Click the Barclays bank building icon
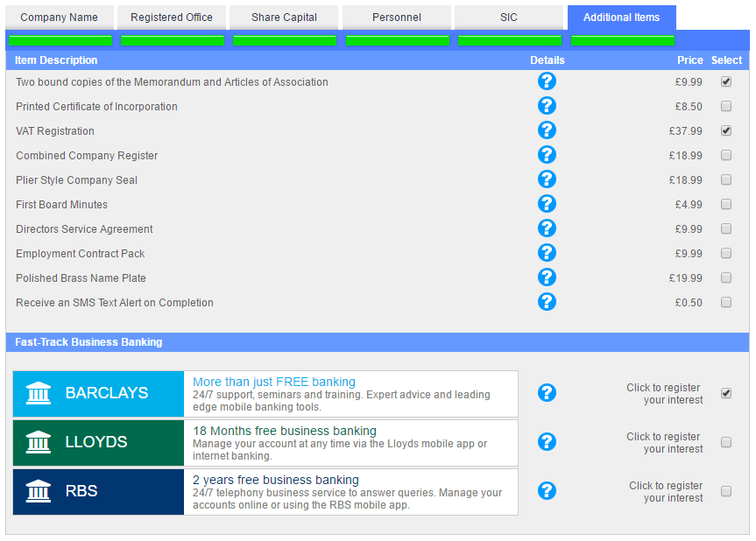The height and width of the screenshot is (541, 756). pos(38,393)
